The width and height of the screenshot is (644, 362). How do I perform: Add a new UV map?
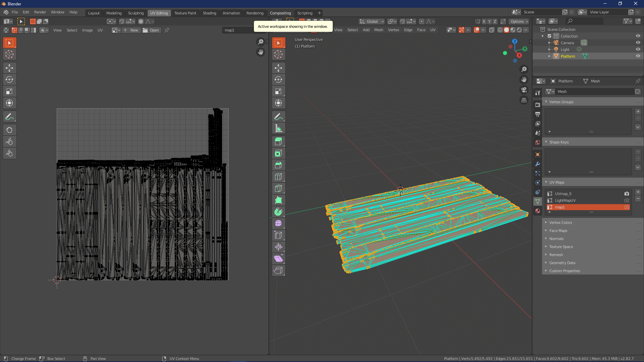click(x=638, y=192)
